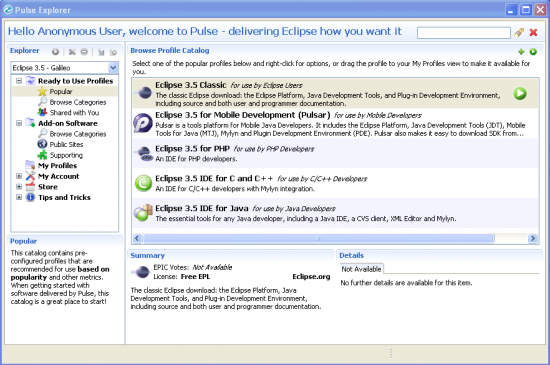Collapse the Ready to Use Profiles node
Screen dimensions: 550x365
click(x=19, y=81)
